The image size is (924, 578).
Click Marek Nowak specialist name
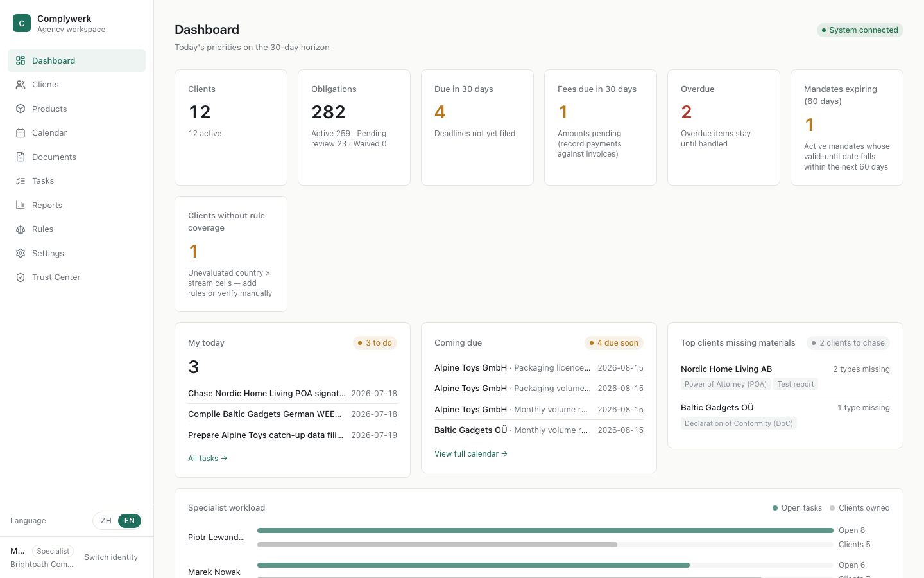pyautogui.click(x=214, y=572)
